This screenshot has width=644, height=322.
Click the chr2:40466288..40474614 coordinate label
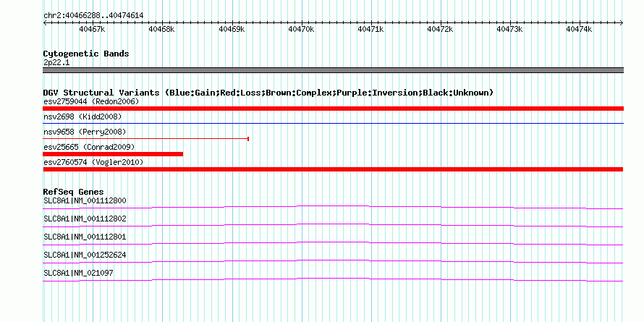[93, 15]
